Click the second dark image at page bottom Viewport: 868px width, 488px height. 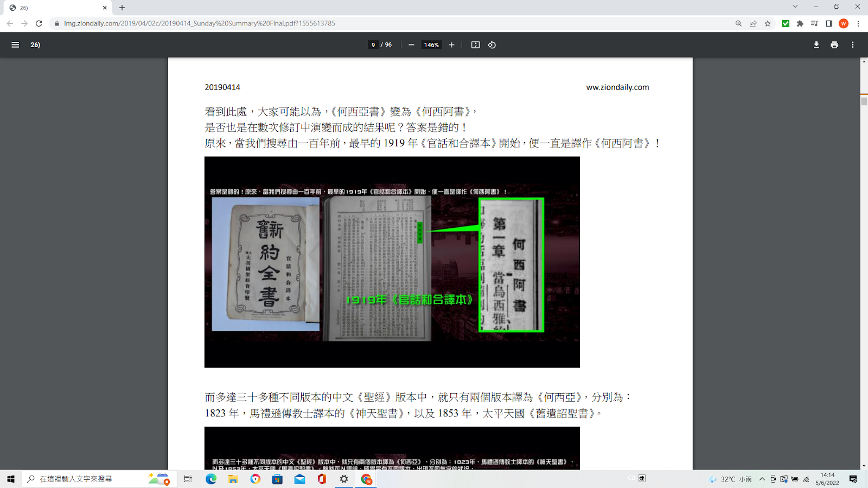(392, 448)
